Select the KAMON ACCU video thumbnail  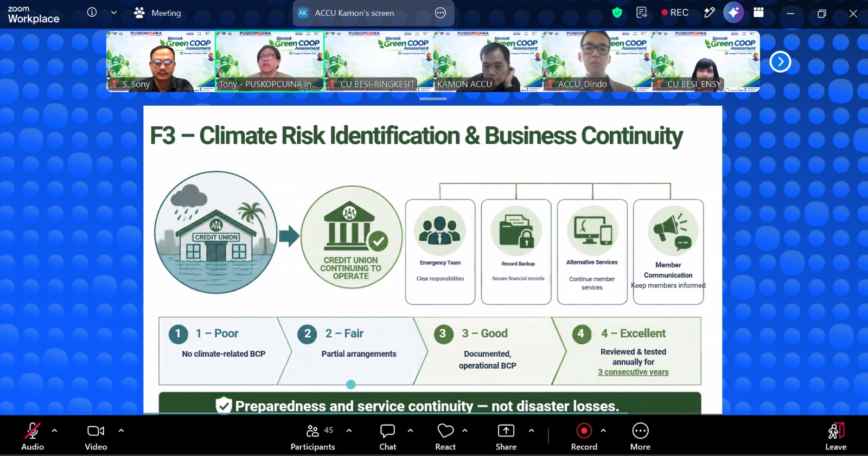pyautogui.click(x=487, y=61)
